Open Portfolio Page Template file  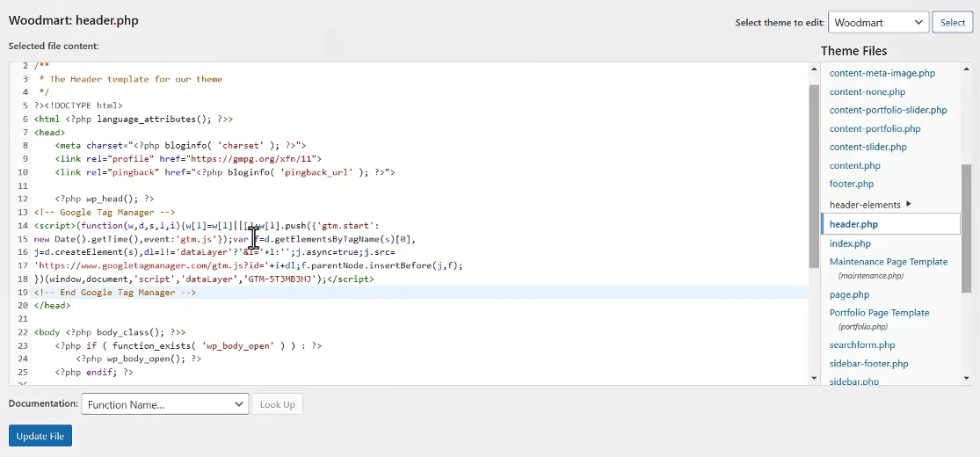tap(879, 312)
